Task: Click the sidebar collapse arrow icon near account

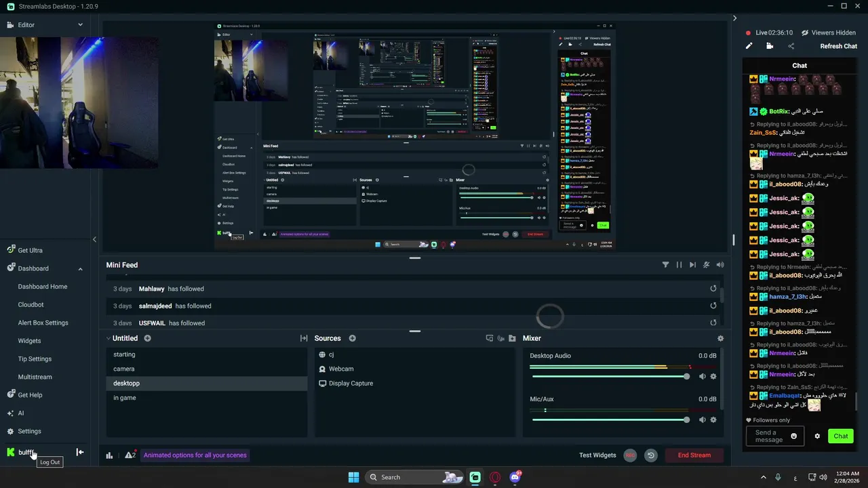Action: 79,452
